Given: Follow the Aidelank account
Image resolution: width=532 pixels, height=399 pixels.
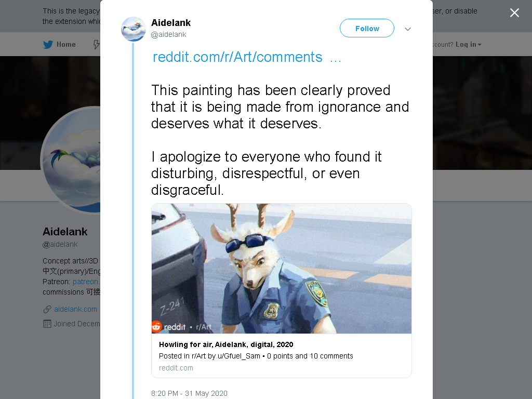Looking at the screenshot, I should (x=367, y=28).
